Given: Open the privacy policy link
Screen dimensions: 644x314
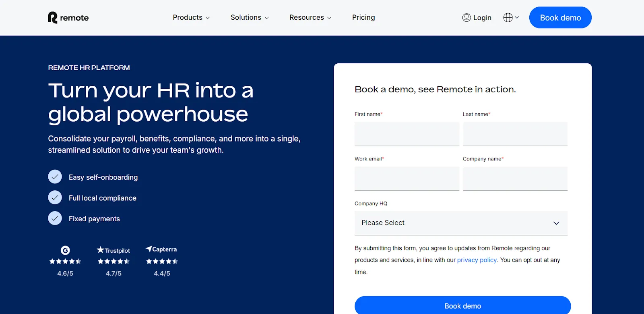Looking at the screenshot, I should [x=477, y=260].
